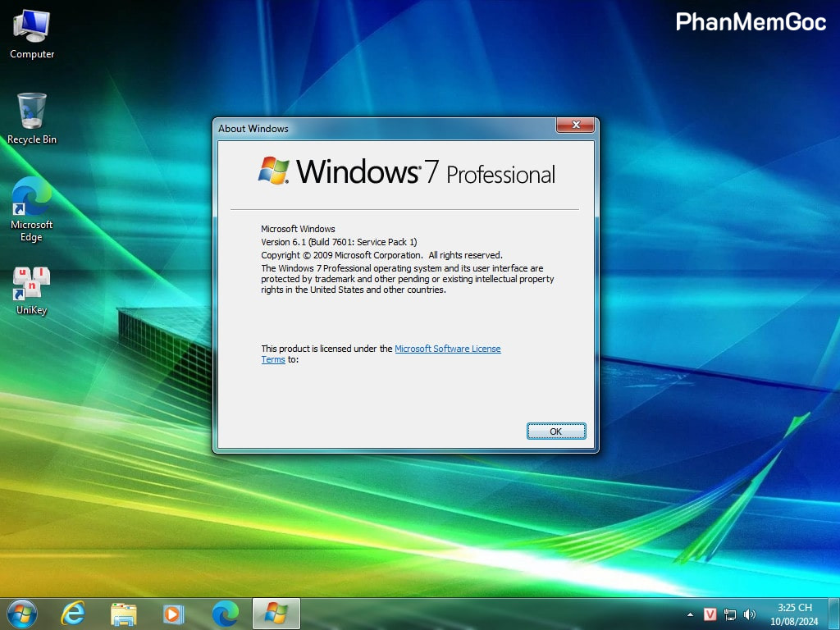Open the Microsoft Software License link
Screen dimensions: 840x630
point(447,349)
